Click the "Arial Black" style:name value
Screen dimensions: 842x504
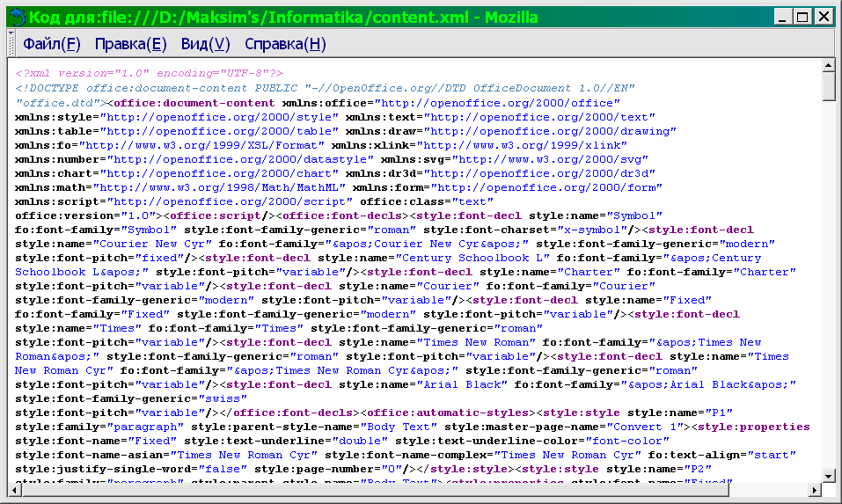pyautogui.click(x=462, y=384)
